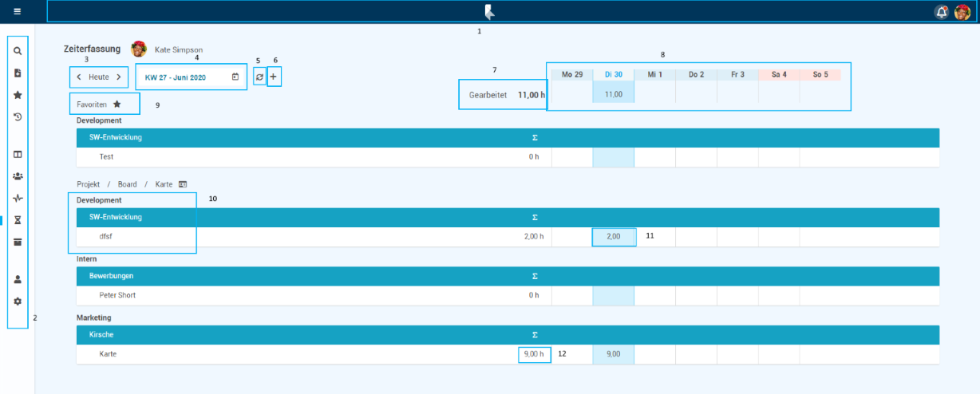This screenshot has width=980, height=394.
Task: Open the KW 27 - Juni 2020 date picker
Action: point(192,77)
